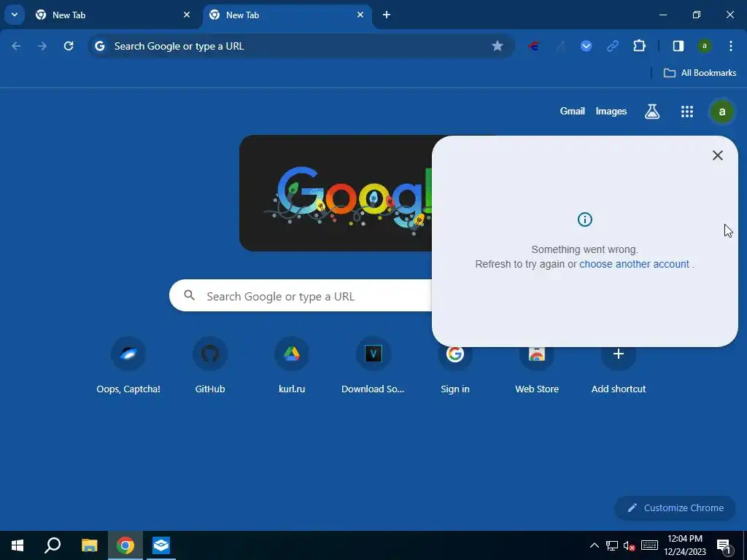Select the second New Tab
This screenshot has width=747, height=560.
[286, 15]
